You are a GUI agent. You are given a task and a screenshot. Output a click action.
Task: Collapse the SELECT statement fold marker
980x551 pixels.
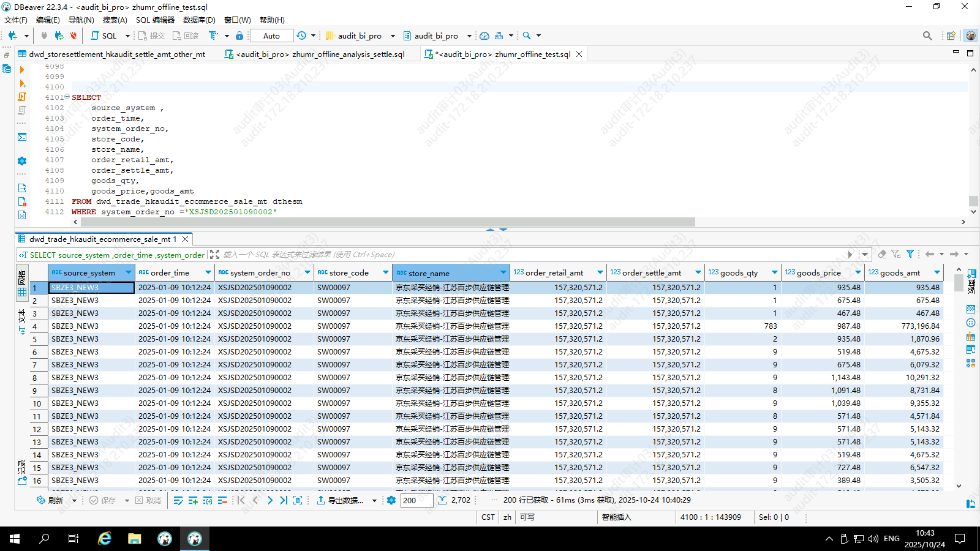pos(67,97)
